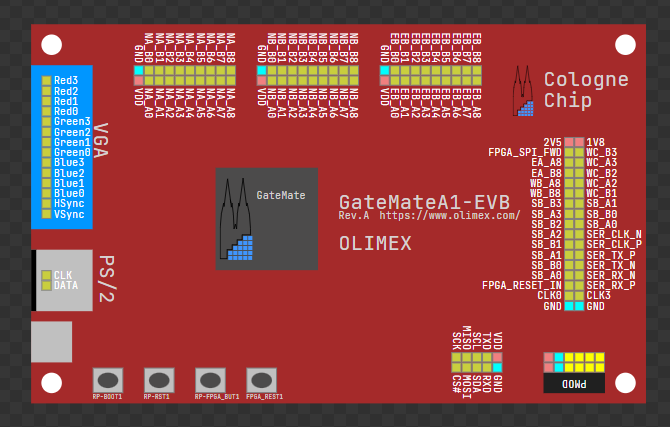Click the FPGA_REST1 push button
Image resolution: width=670 pixels, height=427 pixels.
point(262,380)
